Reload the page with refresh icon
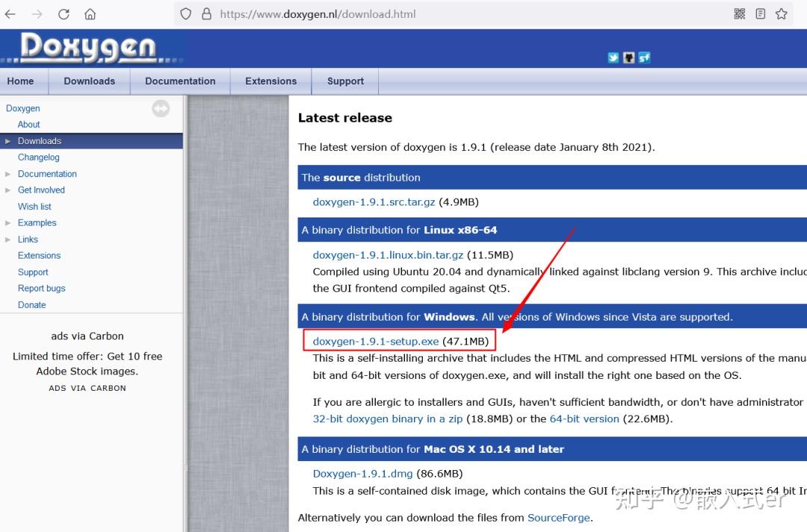 click(64, 14)
